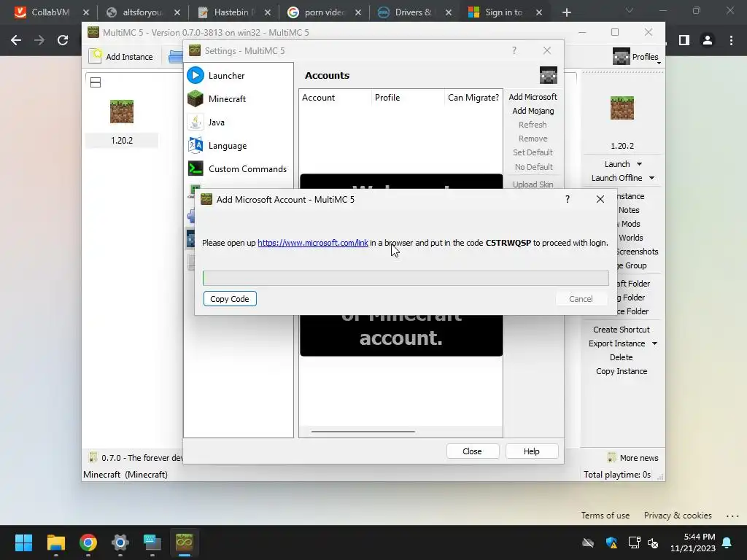The image size is (747, 560).
Task: Click Export Instance button
Action: (616, 343)
